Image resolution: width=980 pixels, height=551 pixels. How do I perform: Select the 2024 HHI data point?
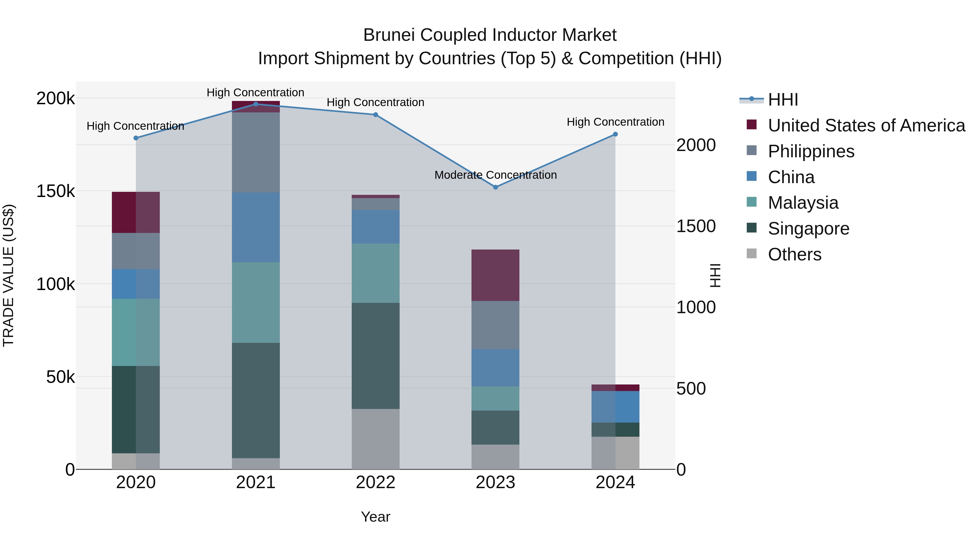pyautogui.click(x=615, y=134)
